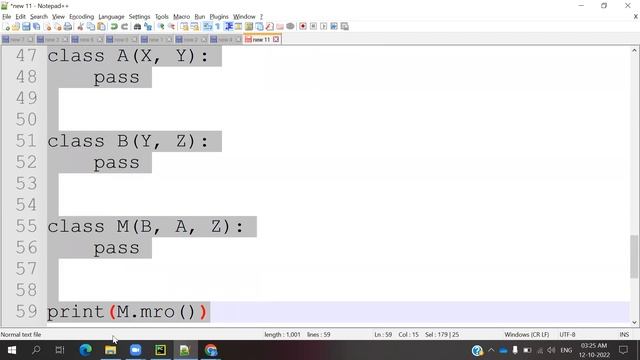
Task: Open file via folder toolbar icon
Action: pyautogui.click(x=16, y=27)
